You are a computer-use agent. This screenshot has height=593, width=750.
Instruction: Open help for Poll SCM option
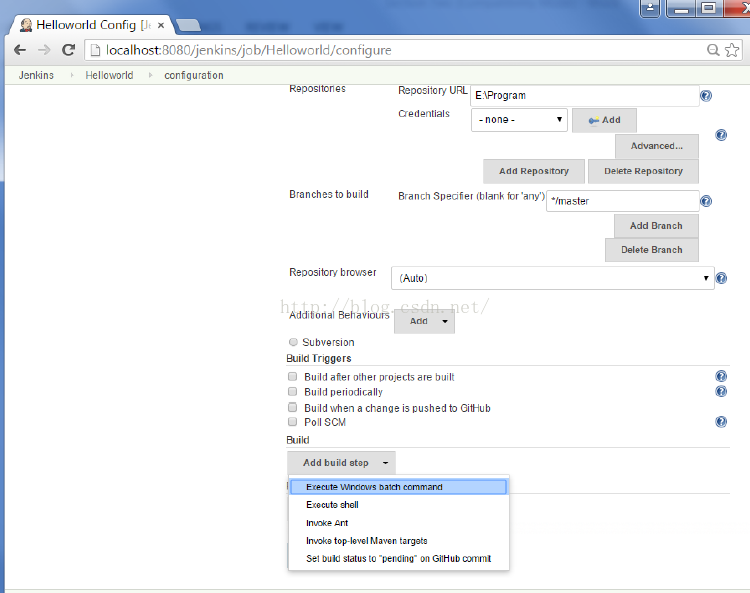[x=721, y=421]
